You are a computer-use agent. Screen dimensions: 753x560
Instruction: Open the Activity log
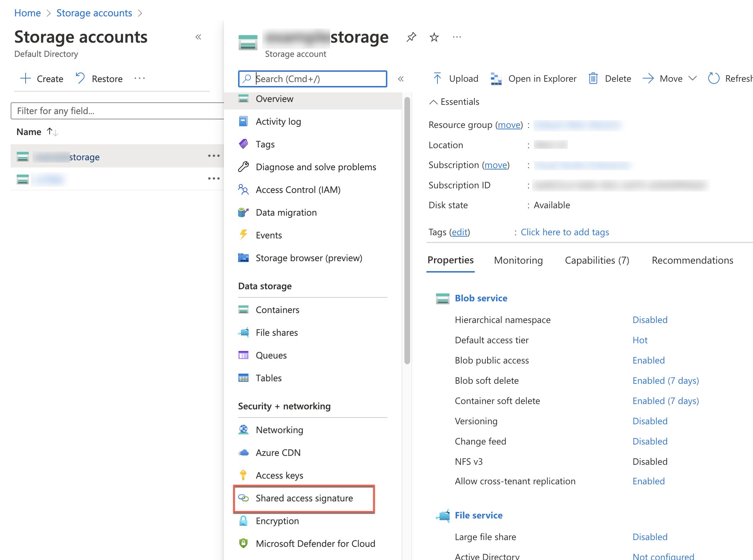click(x=278, y=121)
